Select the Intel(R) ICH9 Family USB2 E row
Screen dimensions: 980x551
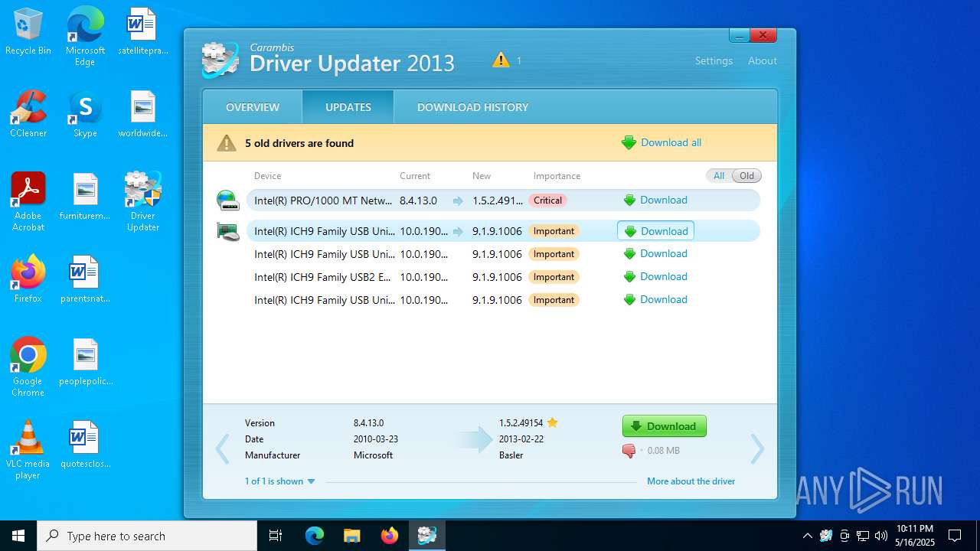pos(503,277)
